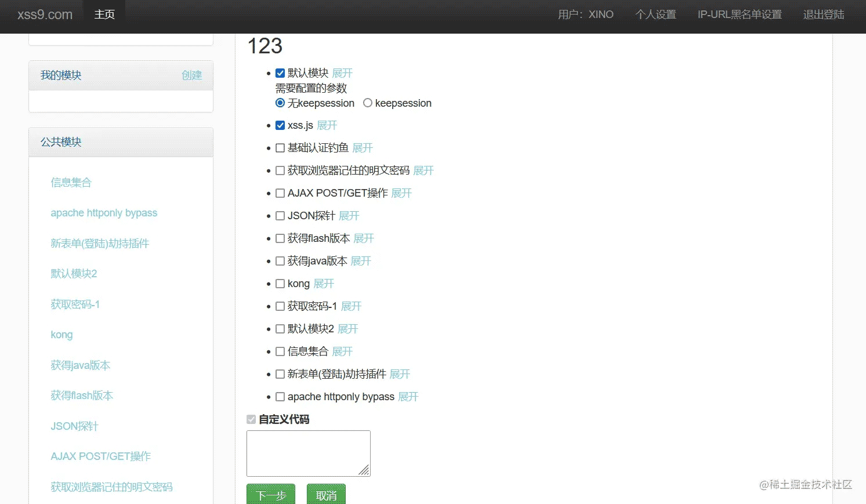The width and height of the screenshot is (866, 504).
Task: Expand the AJAX POST/GET操作 module
Action: click(401, 193)
